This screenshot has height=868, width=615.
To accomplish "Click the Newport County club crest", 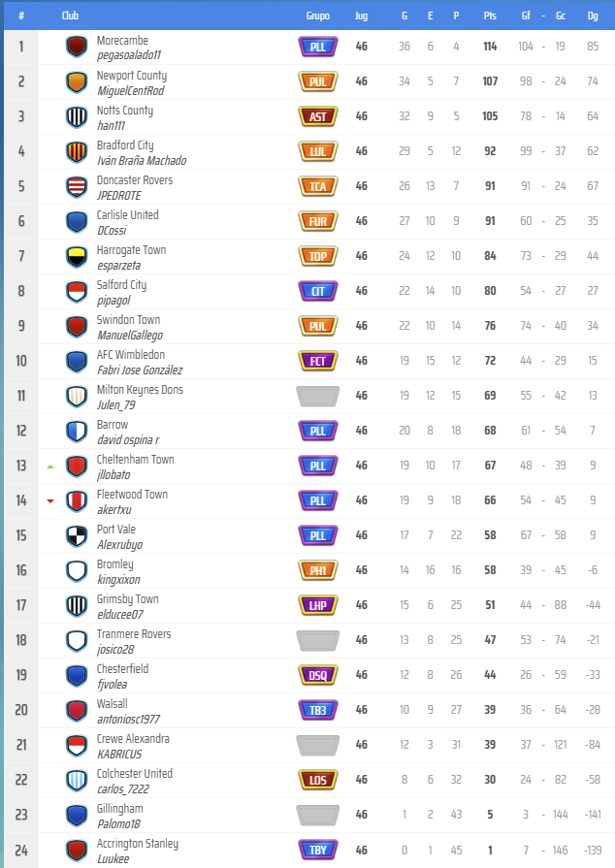I will [77, 81].
